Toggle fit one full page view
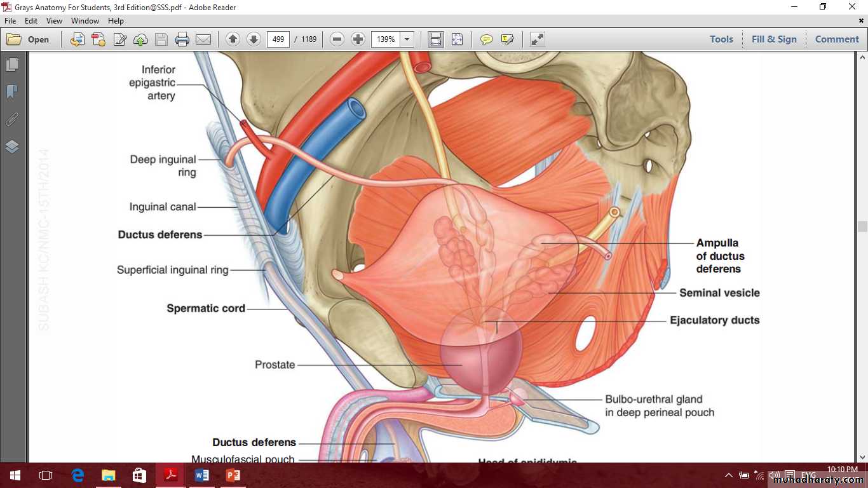Image resolution: width=868 pixels, height=488 pixels. (x=457, y=39)
